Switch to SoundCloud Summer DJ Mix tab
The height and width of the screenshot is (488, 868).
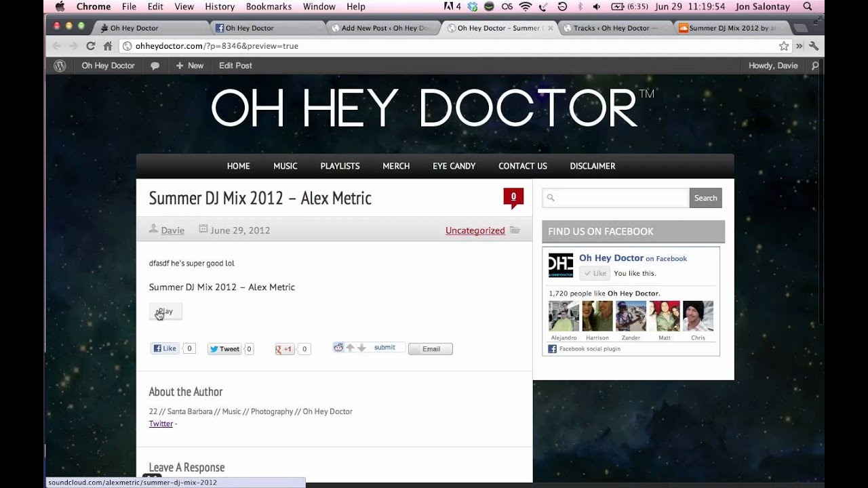[731, 28]
